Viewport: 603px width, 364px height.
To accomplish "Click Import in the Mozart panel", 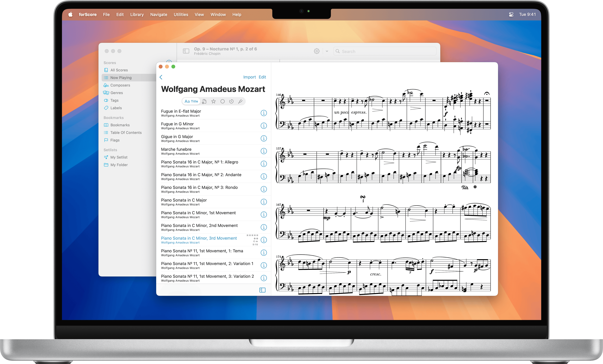I will tap(249, 77).
